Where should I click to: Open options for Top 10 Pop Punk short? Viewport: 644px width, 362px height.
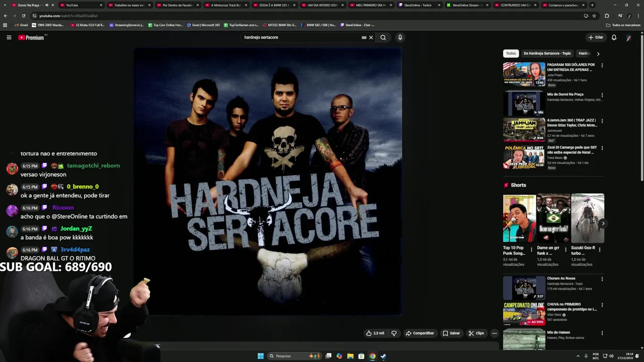point(531,249)
